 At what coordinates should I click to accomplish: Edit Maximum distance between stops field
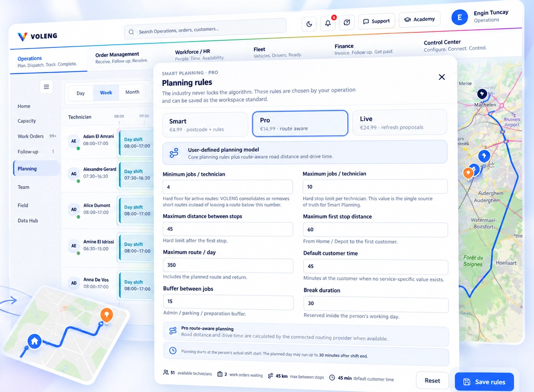point(228,229)
